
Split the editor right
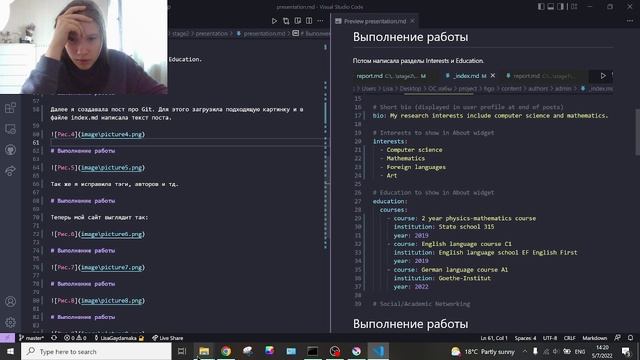tap(309, 20)
